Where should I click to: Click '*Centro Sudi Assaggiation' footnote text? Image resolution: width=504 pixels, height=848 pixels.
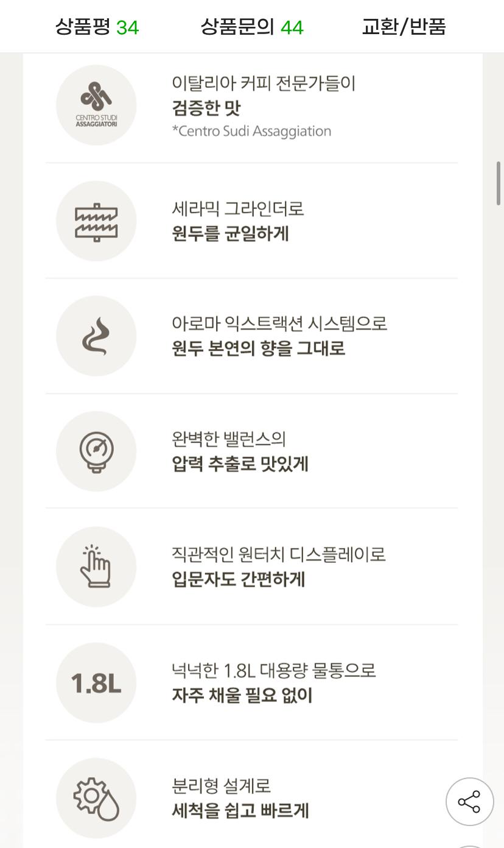(x=251, y=131)
